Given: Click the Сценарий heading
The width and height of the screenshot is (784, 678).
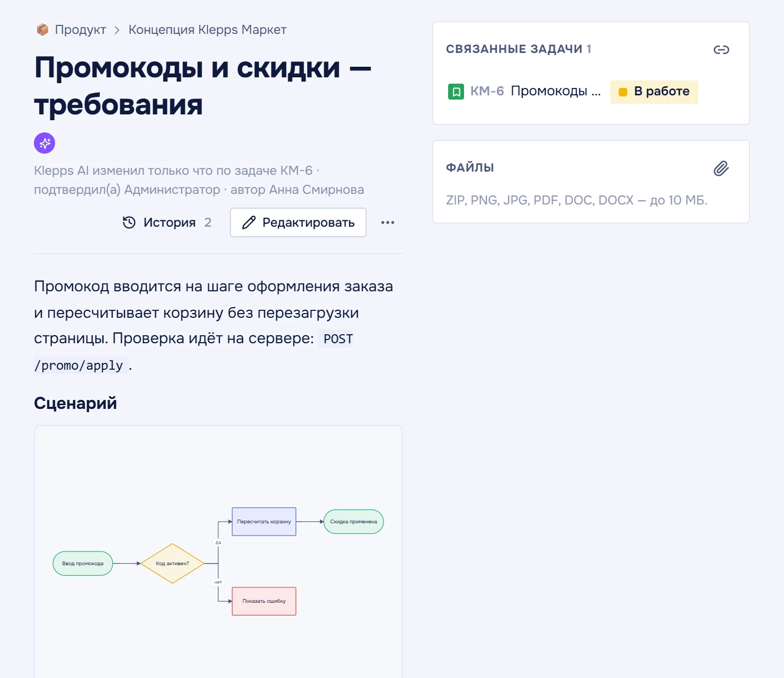Looking at the screenshot, I should click(75, 403).
